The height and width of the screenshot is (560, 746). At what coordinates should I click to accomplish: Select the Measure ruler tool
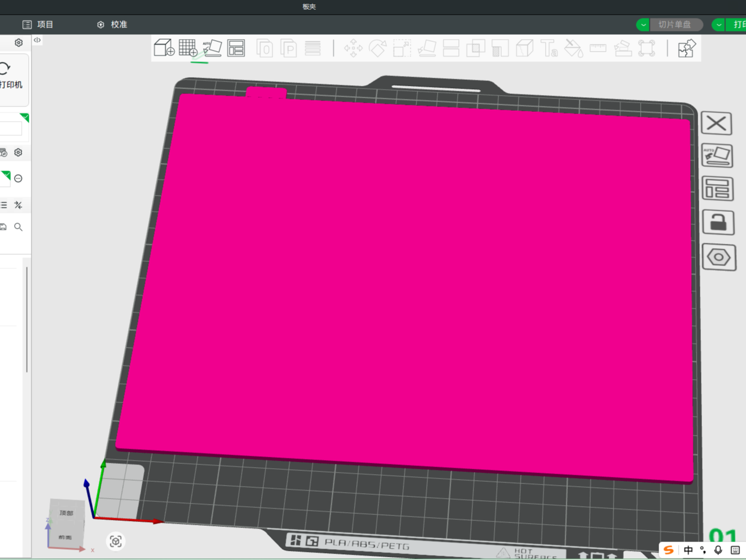[598, 48]
